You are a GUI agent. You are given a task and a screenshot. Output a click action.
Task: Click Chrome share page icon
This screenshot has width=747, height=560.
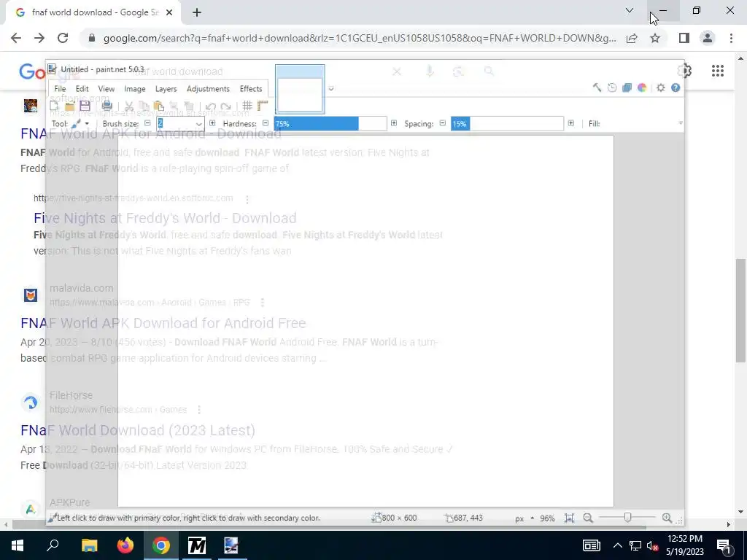coord(632,38)
